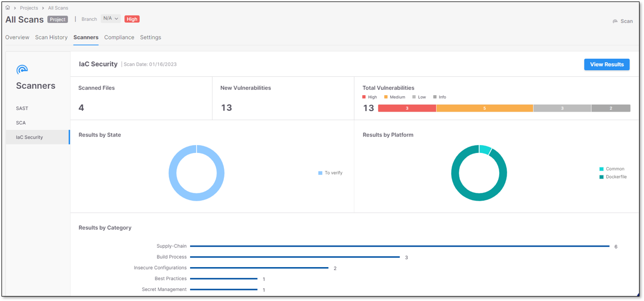Click the Scanned Files count 4
This screenshot has width=644, height=301.
click(x=81, y=108)
